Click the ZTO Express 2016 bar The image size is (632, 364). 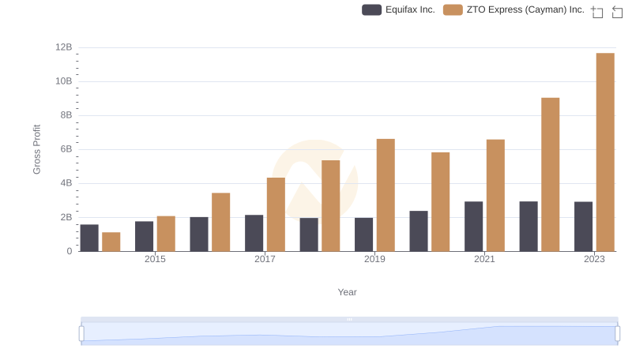[221, 222]
